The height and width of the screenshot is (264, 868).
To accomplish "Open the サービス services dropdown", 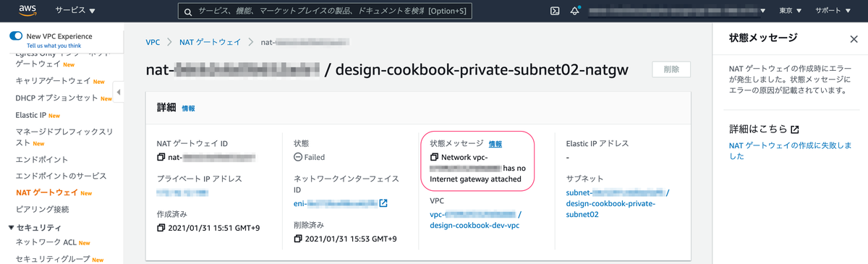I will 76,11.
